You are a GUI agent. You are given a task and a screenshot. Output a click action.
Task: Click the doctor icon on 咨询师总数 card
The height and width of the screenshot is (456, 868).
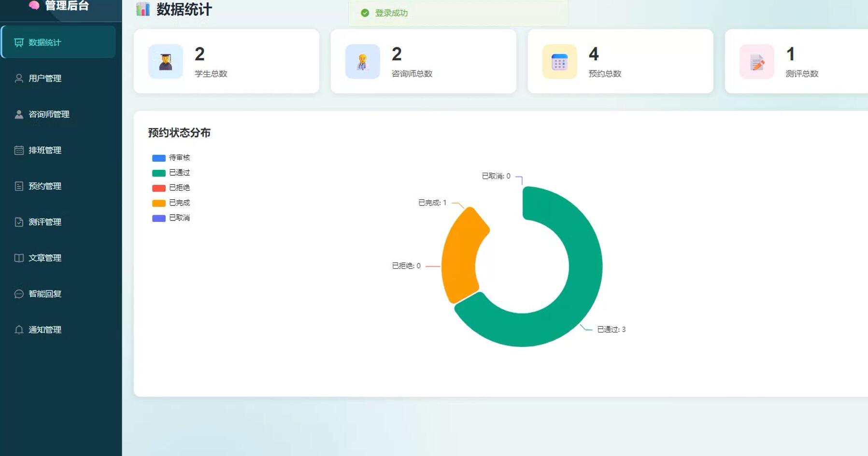coord(363,62)
